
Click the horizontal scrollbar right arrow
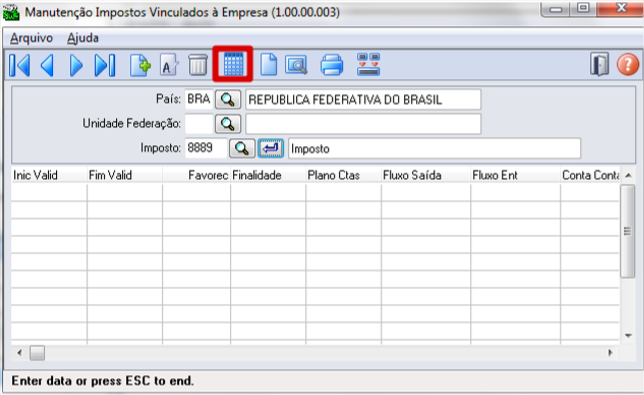[610, 353]
